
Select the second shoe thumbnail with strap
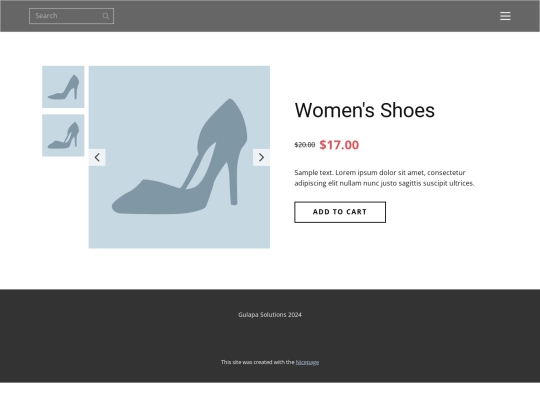click(63, 135)
